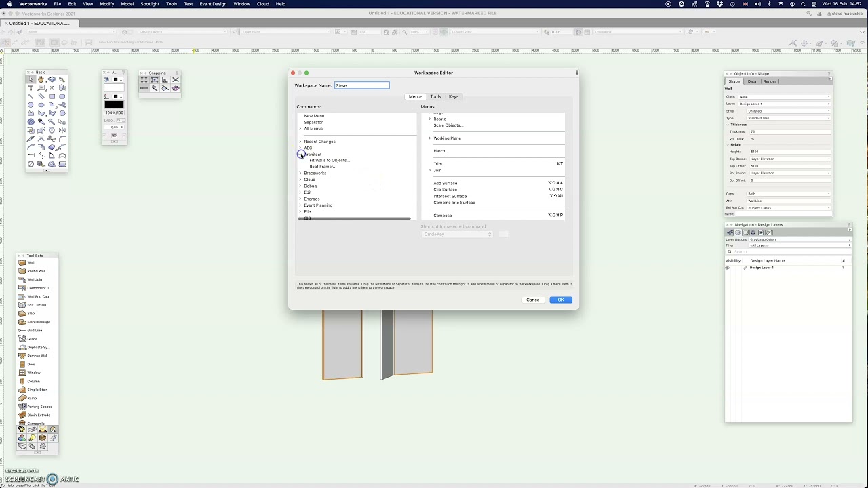This screenshot has width=868, height=488.
Task: Toggle Snap to Distance in Snapping palette
Action: 155,88
